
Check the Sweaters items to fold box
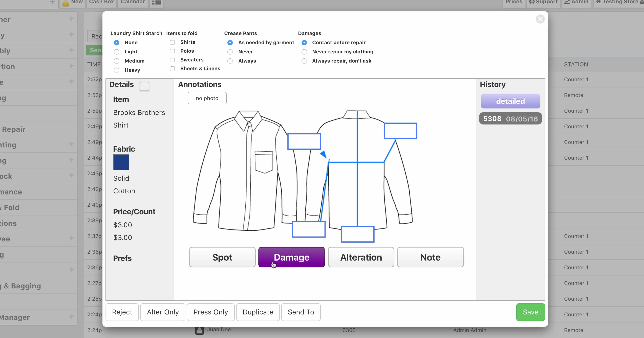click(172, 60)
